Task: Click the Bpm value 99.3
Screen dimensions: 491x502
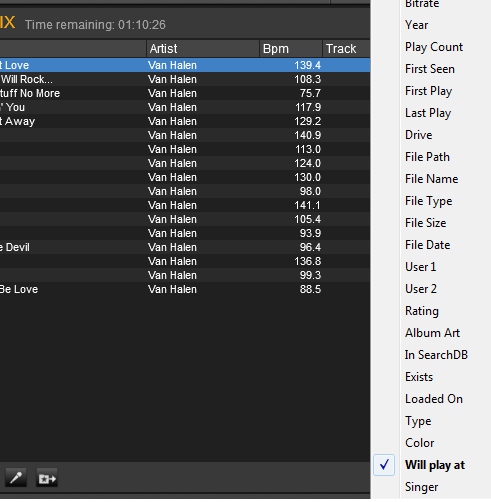Action: coord(310,275)
